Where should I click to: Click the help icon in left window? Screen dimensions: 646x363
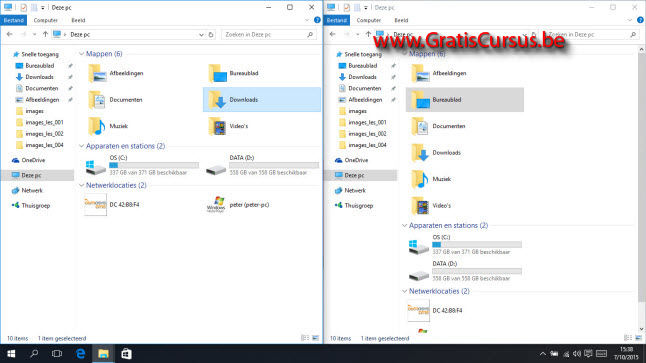pos(317,20)
